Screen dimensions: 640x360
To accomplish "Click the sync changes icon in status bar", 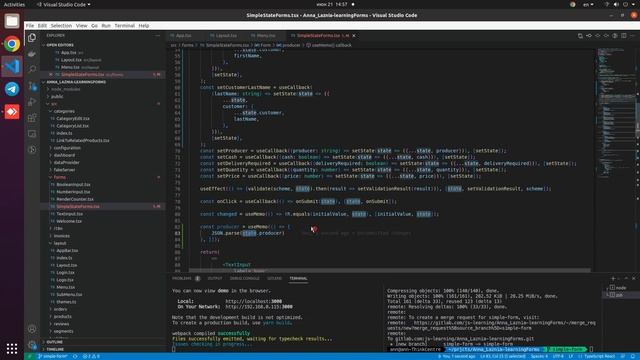I will pyautogui.click(x=75, y=356).
